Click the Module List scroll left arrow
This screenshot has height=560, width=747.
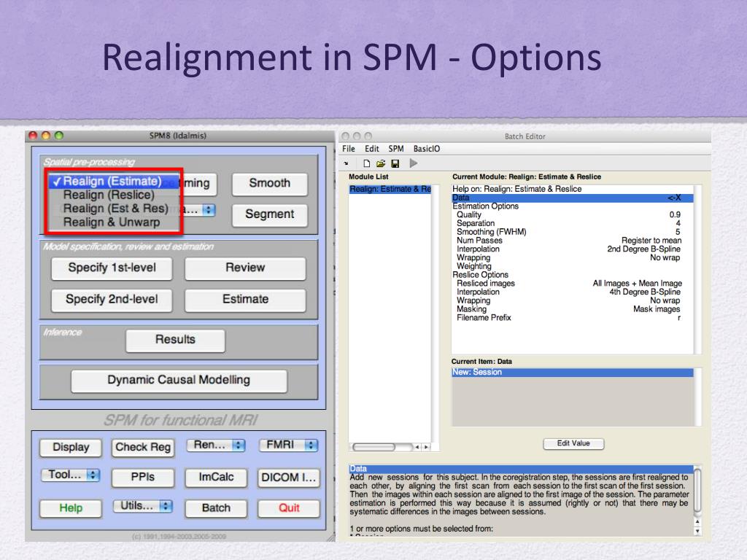pyautogui.click(x=417, y=447)
